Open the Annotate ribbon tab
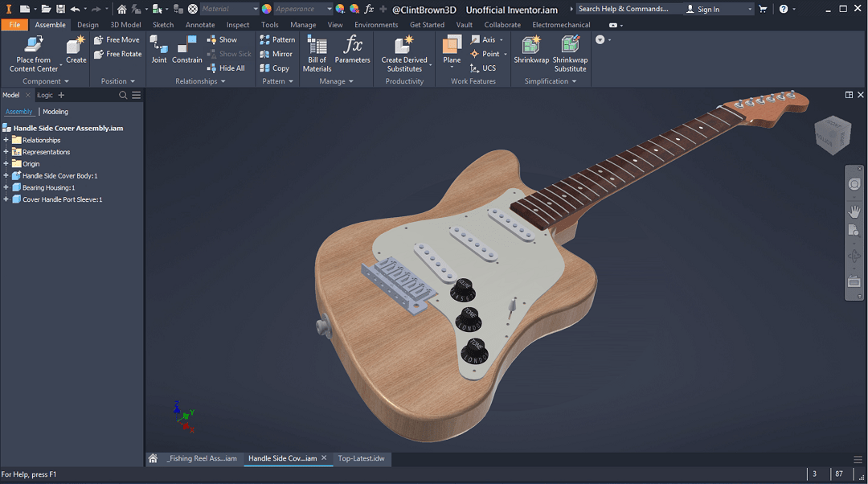 pyautogui.click(x=199, y=25)
